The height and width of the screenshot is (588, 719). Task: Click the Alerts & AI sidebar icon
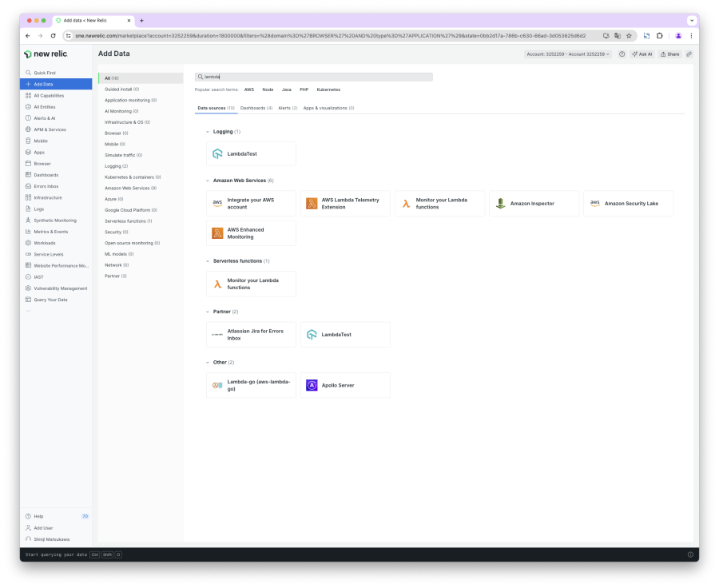(29, 117)
